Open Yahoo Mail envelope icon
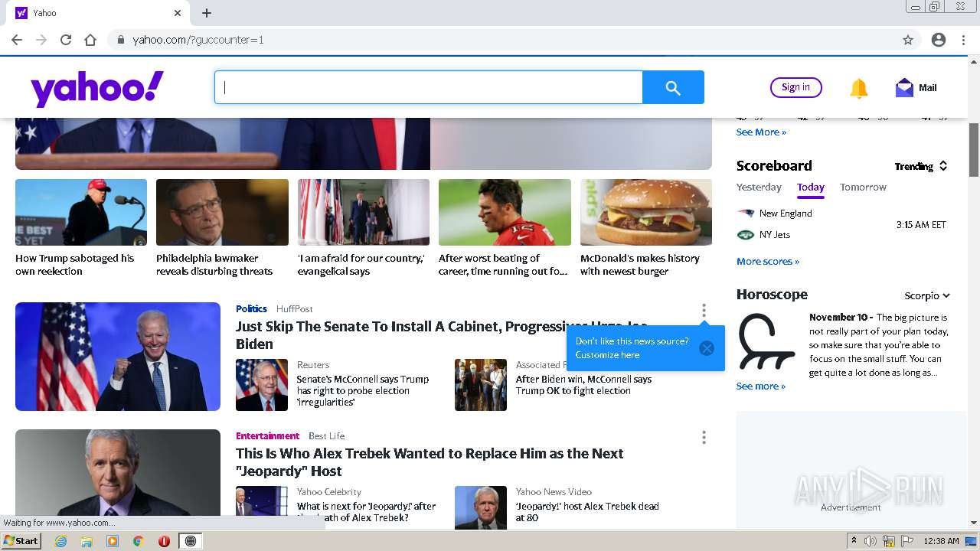The width and height of the screenshot is (980, 551). click(x=904, y=88)
